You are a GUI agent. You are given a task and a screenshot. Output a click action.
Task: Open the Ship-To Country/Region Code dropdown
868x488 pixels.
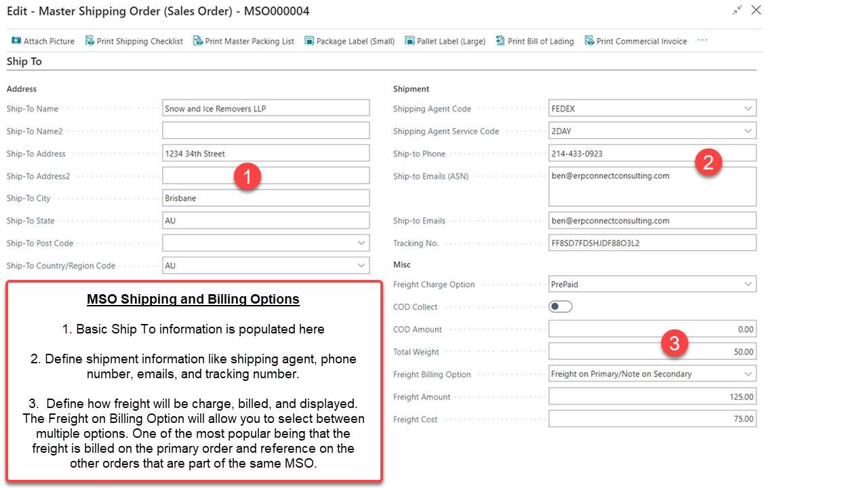pyautogui.click(x=361, y=266)
